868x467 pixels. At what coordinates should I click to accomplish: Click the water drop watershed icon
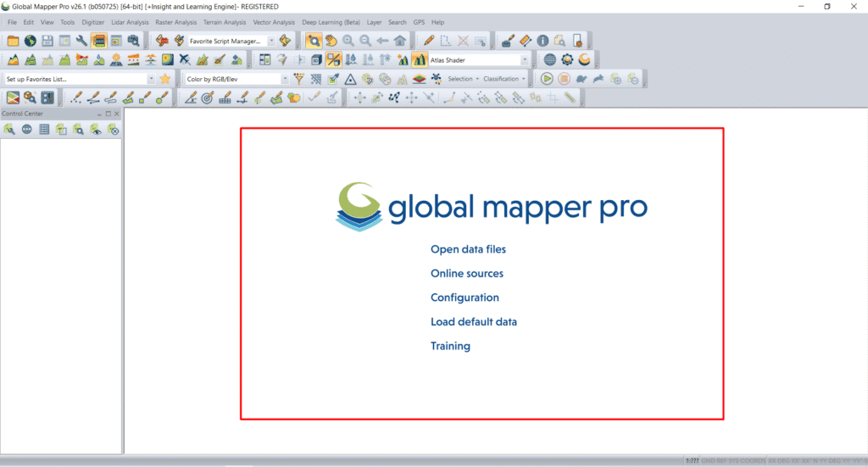click(x=98, y=60)
